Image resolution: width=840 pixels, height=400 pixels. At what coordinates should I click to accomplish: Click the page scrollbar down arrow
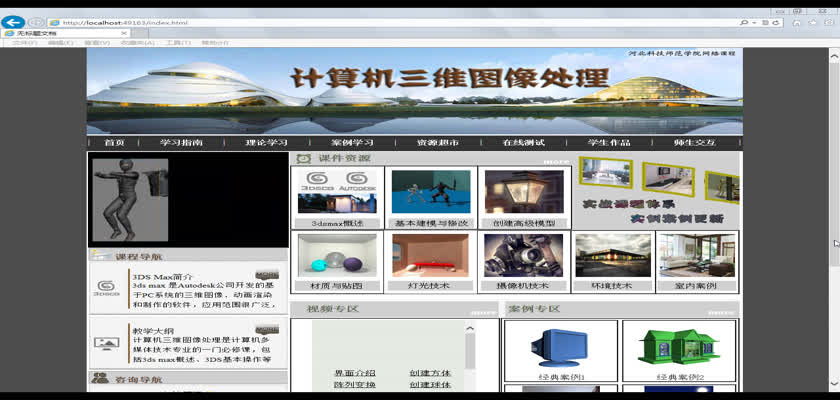[x=834, y=382]
